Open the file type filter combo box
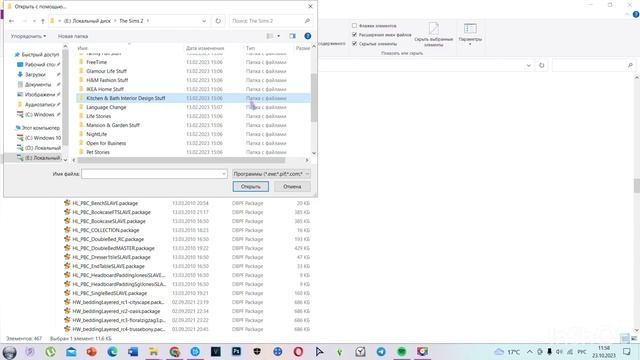This screenshot has height=360, width=640. point(271,174)
